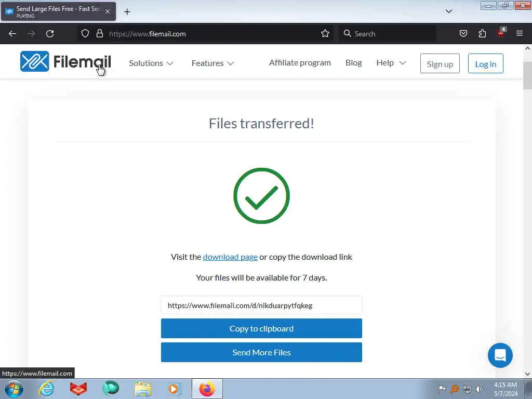
Task: Bookmark this page with the star icon
Action: (325, 34)
